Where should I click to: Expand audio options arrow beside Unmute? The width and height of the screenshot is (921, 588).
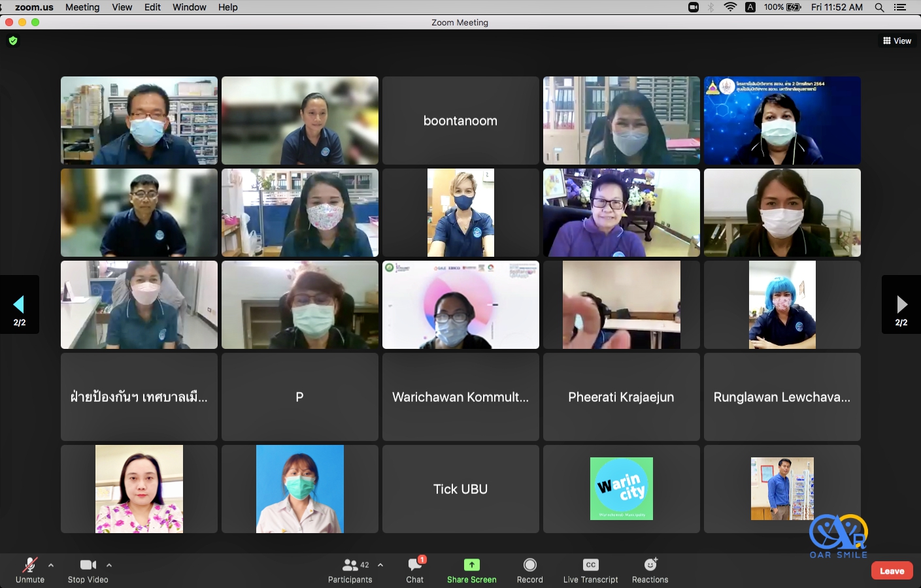tap(51, 565)
